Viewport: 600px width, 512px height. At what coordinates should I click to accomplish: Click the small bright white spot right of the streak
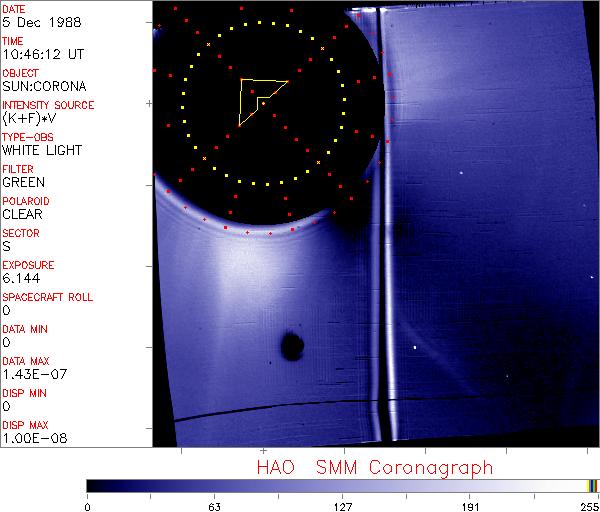(416, 347)
